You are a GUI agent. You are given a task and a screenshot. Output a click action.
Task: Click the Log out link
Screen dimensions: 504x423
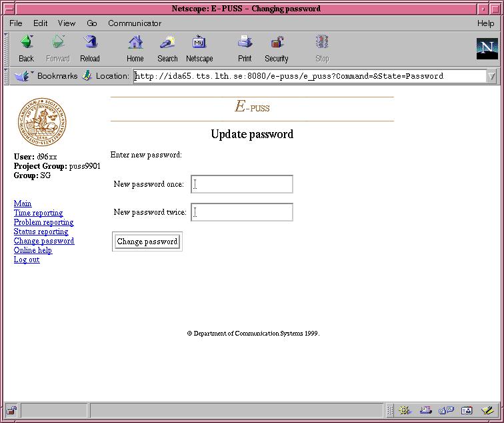pos(27,260)
